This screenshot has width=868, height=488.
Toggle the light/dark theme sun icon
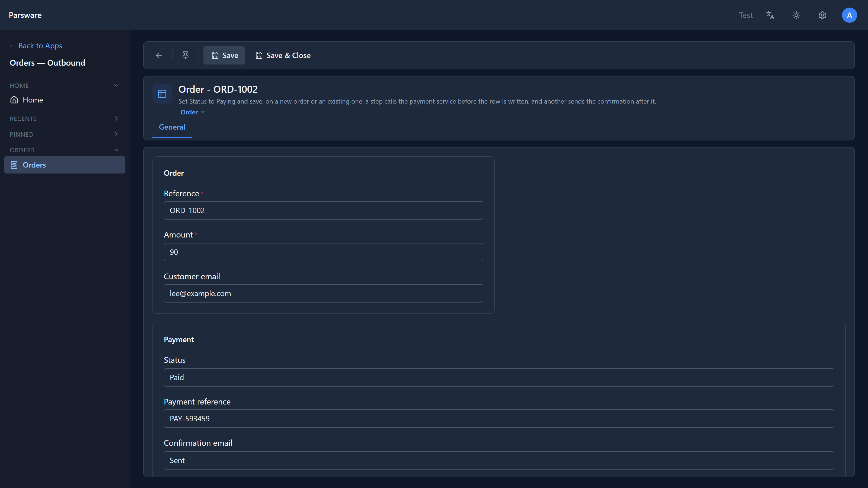[796, 15]
